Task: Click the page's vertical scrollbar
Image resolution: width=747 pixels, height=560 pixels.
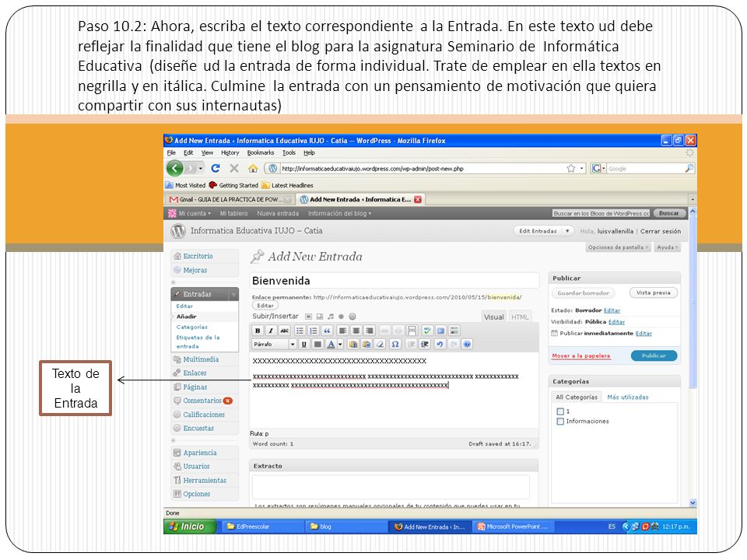Action: pos(693,357)
